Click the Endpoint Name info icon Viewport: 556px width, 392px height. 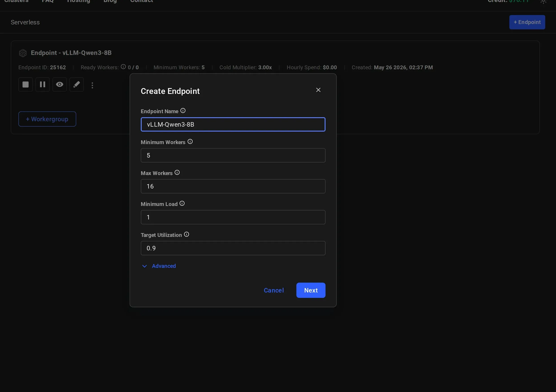point(183,111)
